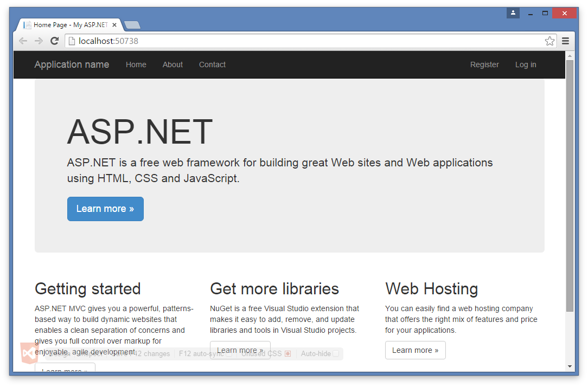
Task: Click Learn more under Web Hosting
Action: click(415, 350)
